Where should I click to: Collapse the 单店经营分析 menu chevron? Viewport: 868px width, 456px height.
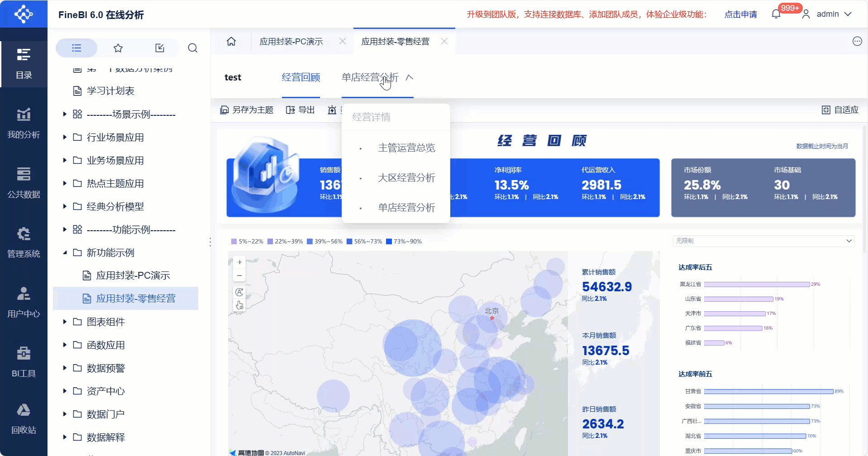click(x=410, y=77)
